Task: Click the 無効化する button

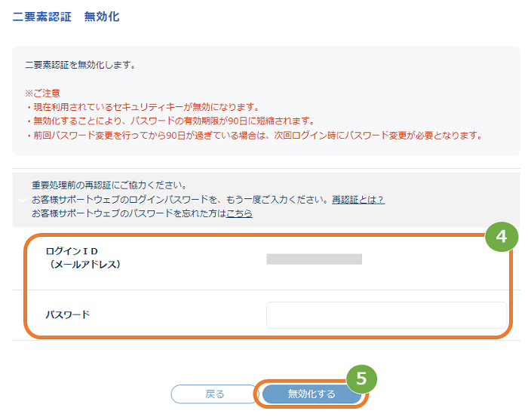Action: [x=312, y=394]
